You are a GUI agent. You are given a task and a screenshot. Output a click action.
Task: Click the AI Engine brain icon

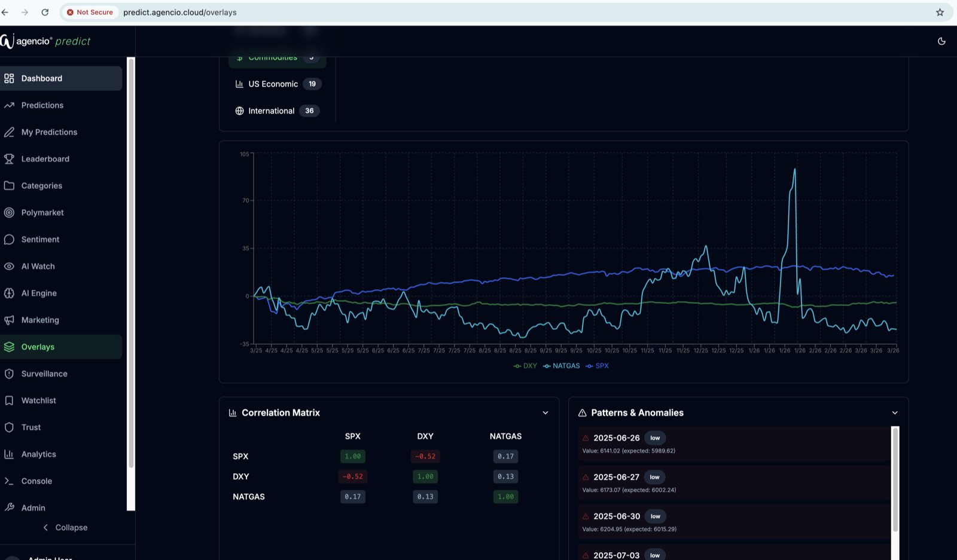click(x=9, y=293)
